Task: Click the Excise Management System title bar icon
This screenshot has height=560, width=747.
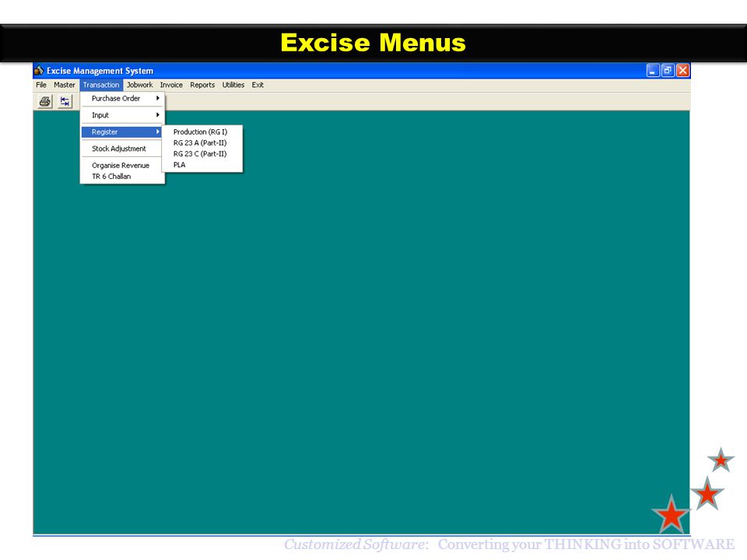Action: 39,71
